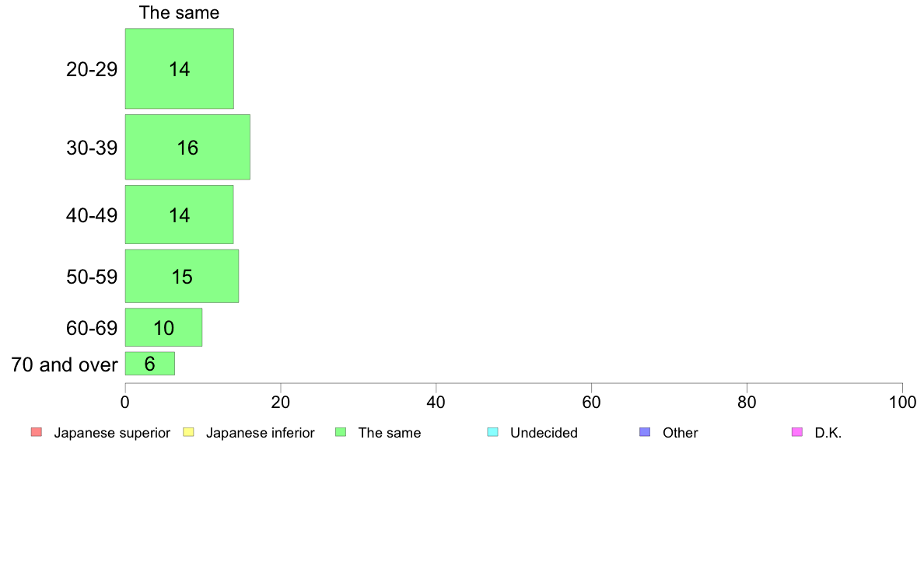Screen dimensions: 924x572
Task: Click the D.K. legend label text
Action: (828, 432)
